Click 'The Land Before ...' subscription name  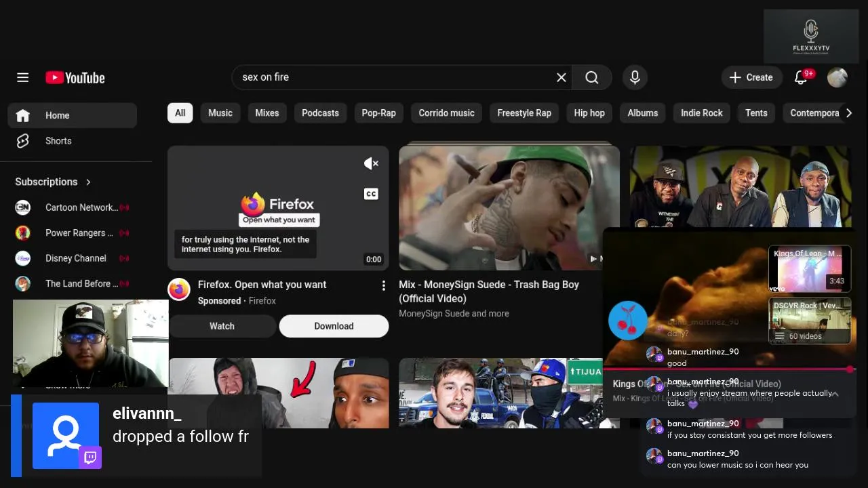82,283
